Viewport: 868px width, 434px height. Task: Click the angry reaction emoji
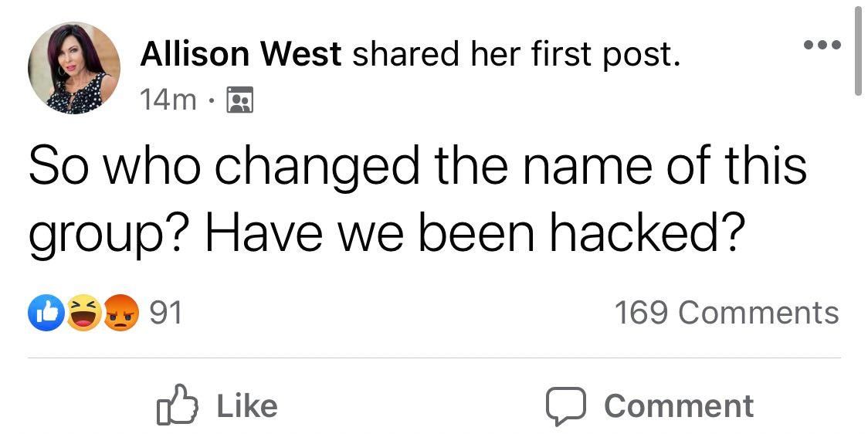tap(122, 313)
